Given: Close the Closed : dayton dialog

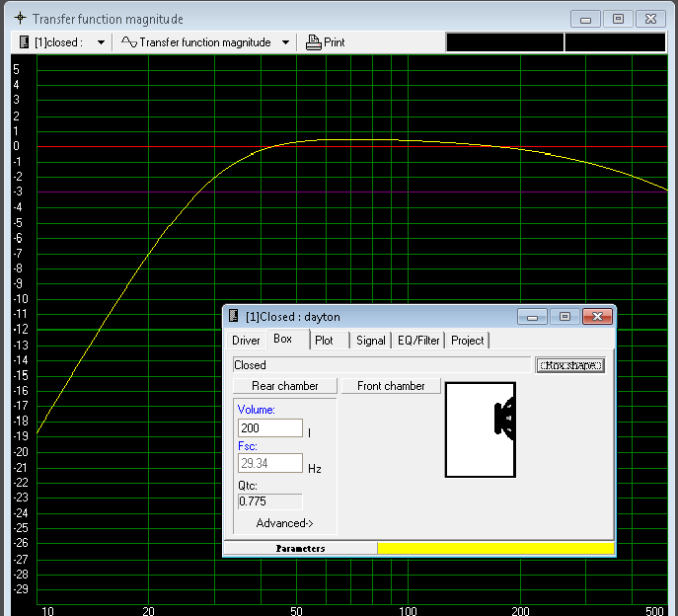Looking at the screenshot, I should (x=596, y=317).
